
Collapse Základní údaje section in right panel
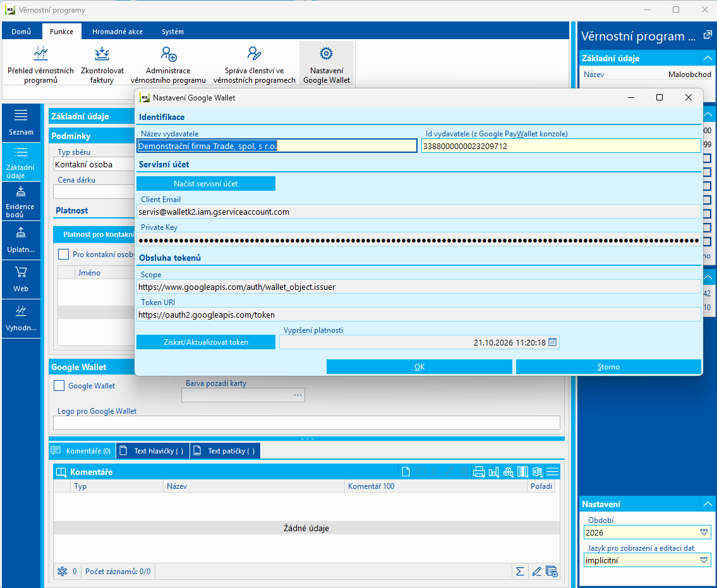pos(708,58)
